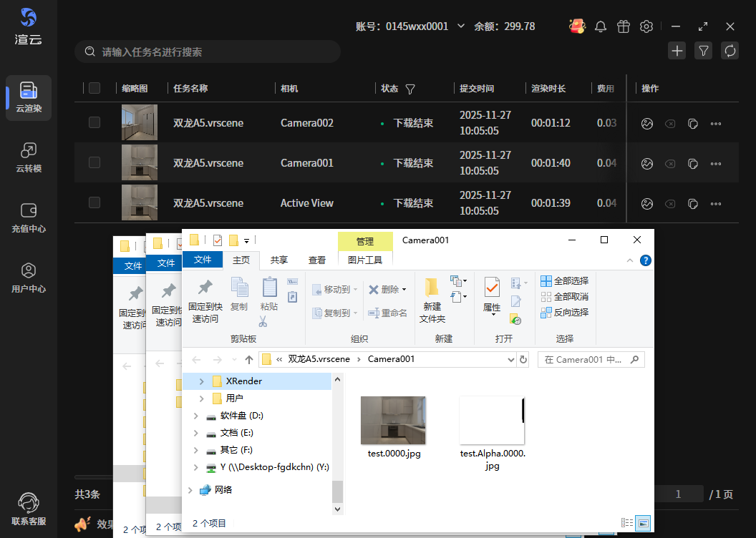The width and height of the screenshot is (756, 538).
Task: Go to 用户中心 user center
Action: 29,278
